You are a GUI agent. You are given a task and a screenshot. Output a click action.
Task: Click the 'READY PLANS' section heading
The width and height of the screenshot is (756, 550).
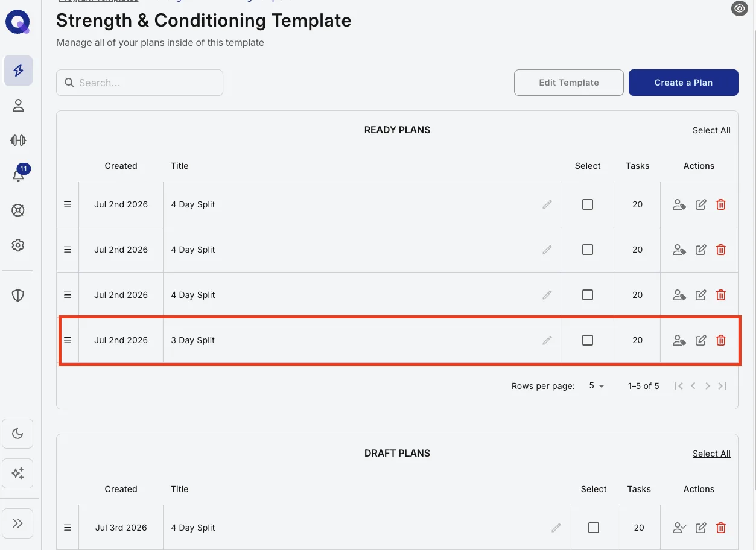pos(397,130)
